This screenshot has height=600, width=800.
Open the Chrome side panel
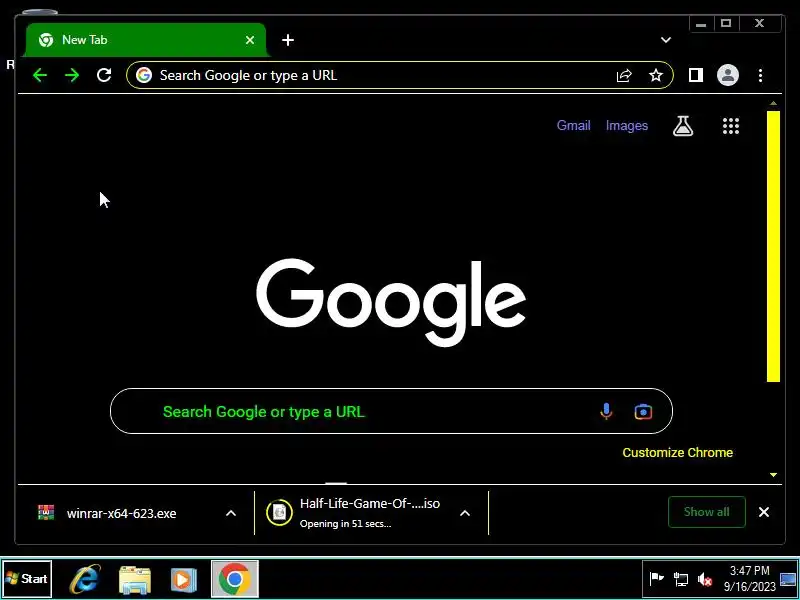696,76
